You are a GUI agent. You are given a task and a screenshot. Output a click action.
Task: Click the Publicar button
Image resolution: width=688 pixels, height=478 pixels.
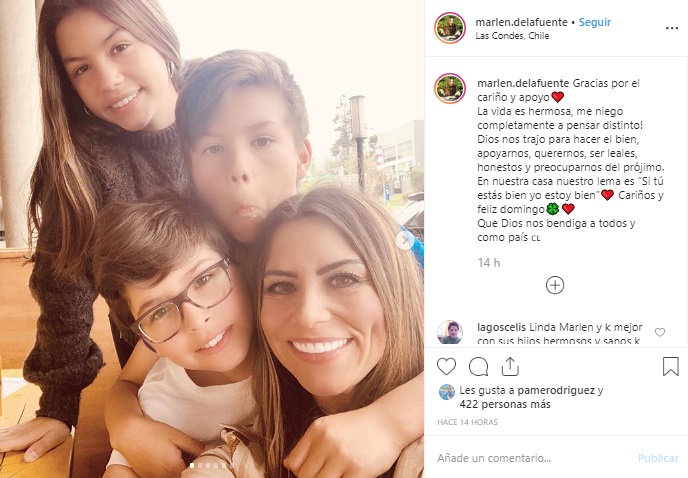coord(658,458)
